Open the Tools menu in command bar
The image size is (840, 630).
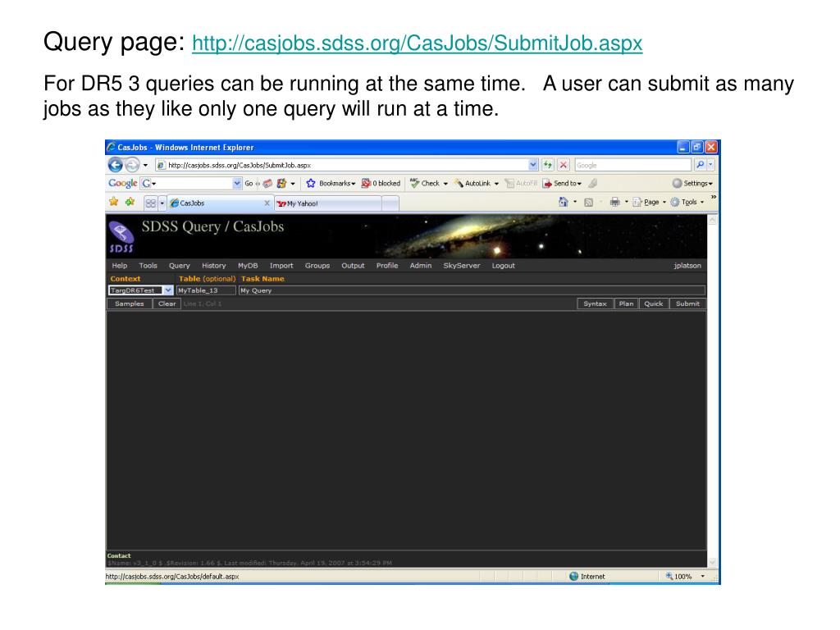pos(687,202)
